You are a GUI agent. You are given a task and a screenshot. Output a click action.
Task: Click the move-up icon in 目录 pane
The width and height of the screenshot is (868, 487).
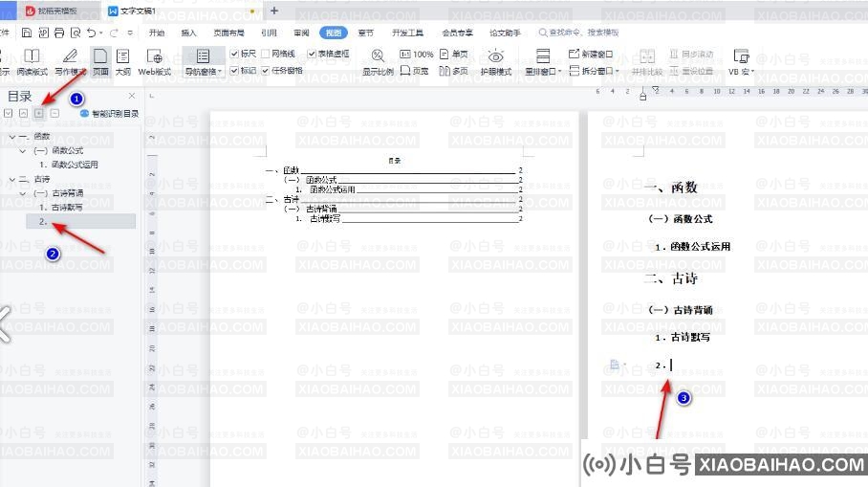(23, 113)
